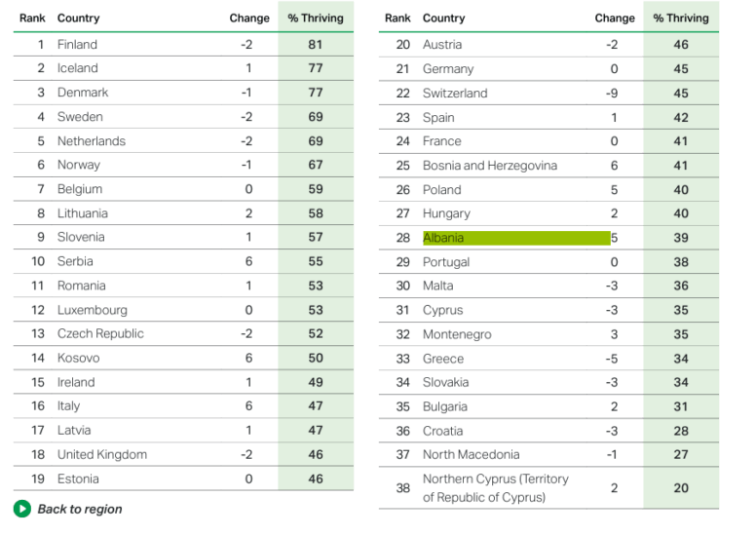This screenshot has width=756, height=536.
Task: Select Luxembourg in the rankings
Action: [92, 310]
